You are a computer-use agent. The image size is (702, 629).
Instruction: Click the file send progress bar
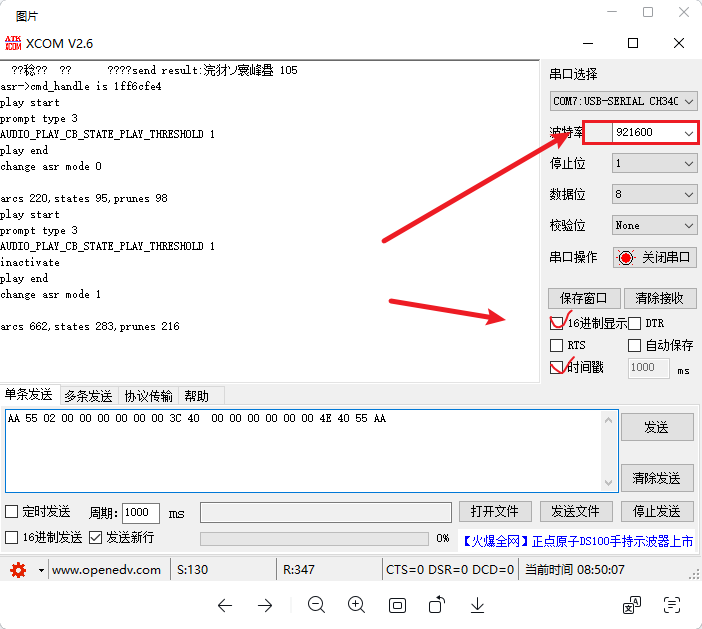point(314,539)
